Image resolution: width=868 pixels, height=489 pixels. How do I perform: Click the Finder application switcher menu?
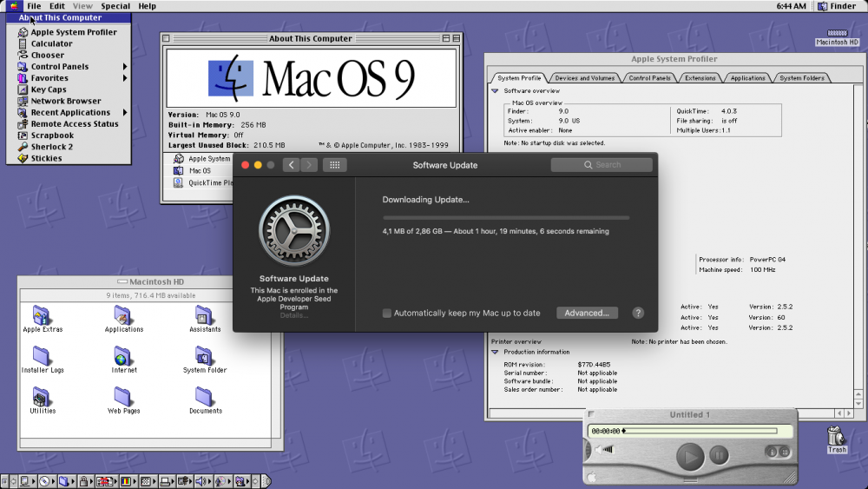click(x=837, y=6)
